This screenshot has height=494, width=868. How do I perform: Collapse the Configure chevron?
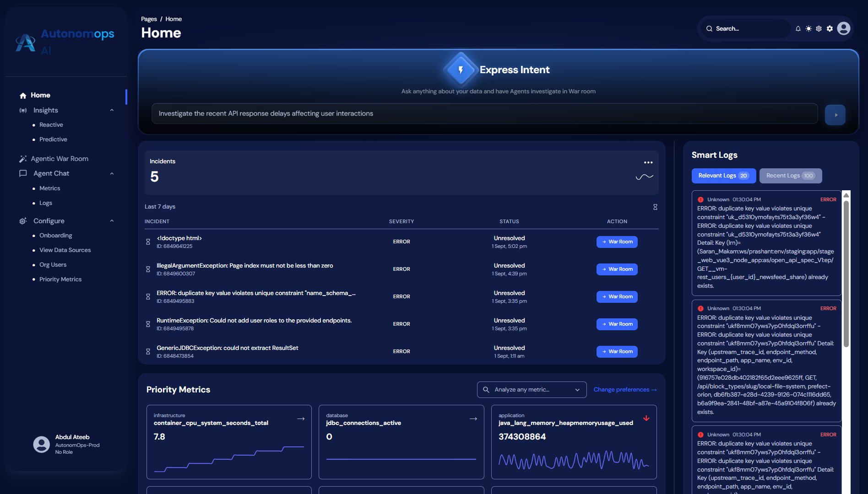[112, 221]
